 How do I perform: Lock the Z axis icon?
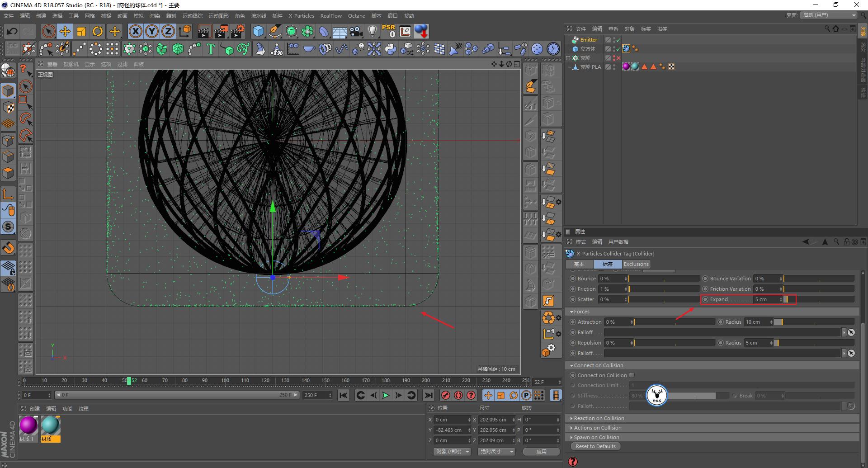point(167,31)
